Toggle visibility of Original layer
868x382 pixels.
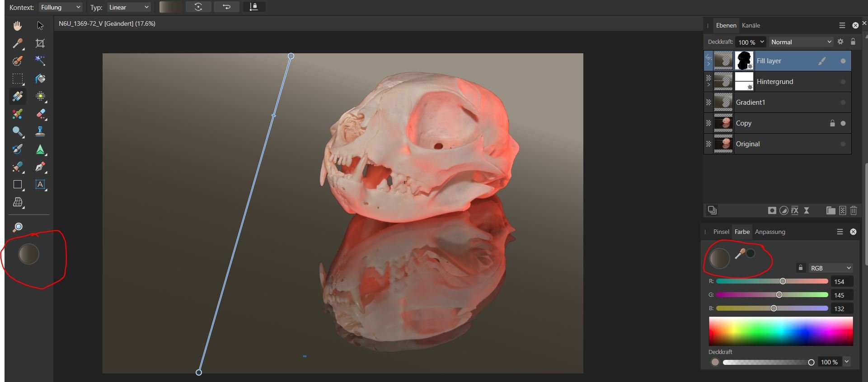(x=843, y=144)
